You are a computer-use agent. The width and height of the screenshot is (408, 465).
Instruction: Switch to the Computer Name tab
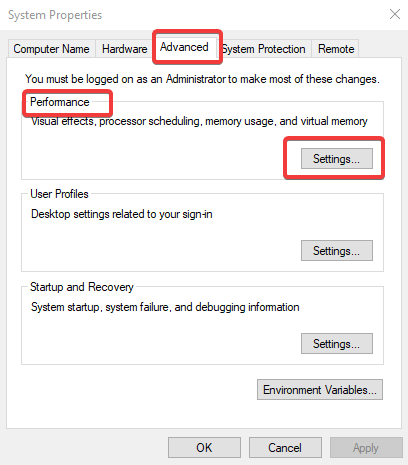(52, 49)
